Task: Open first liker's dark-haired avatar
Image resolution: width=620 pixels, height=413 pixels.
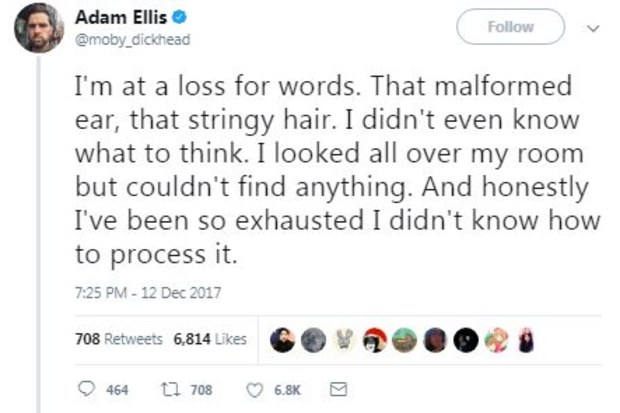Action: click(282, 340)
